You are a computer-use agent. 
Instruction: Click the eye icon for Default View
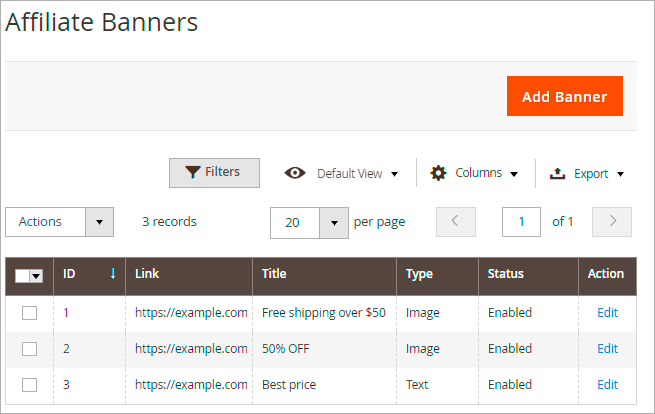click(x=295, y=173)
